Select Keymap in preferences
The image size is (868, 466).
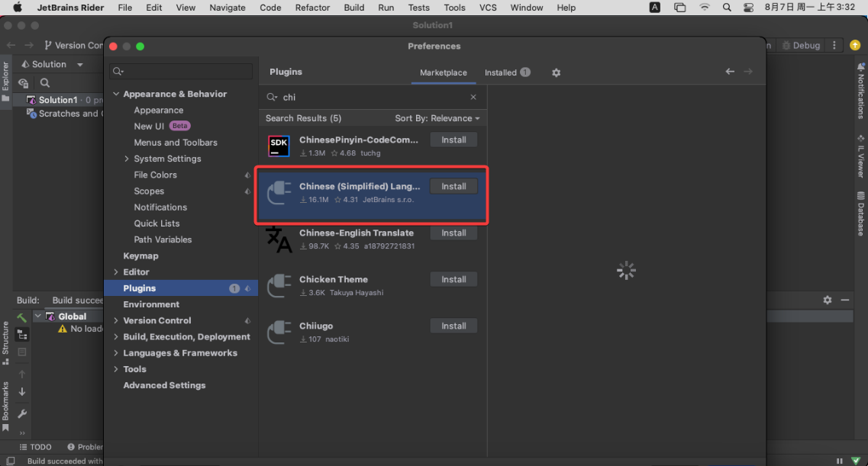pos(140,256)
